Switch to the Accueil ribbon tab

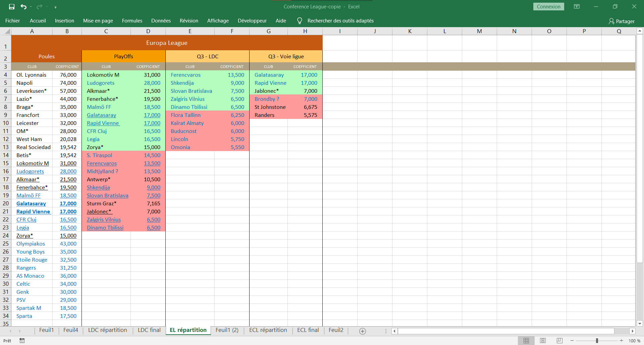pyautogui.click(x=38, y=21)
